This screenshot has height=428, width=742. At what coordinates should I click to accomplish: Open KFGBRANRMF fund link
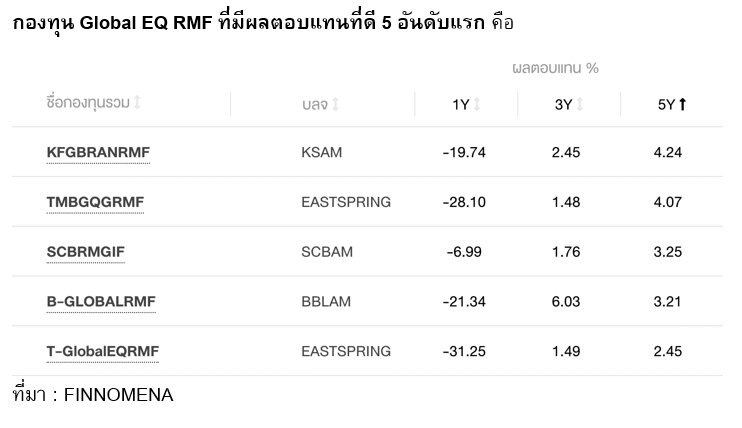(98, 152)
